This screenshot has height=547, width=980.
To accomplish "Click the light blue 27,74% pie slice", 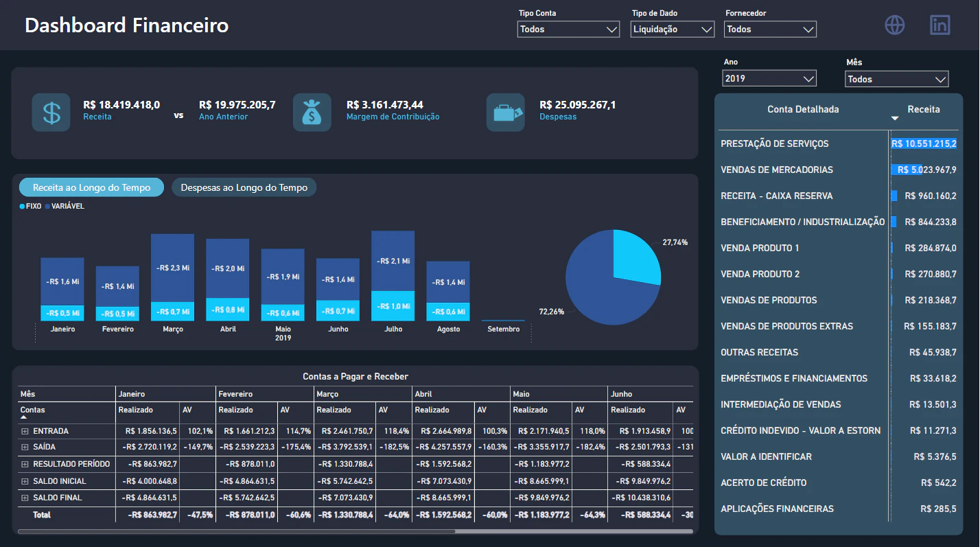I will 635,256.
